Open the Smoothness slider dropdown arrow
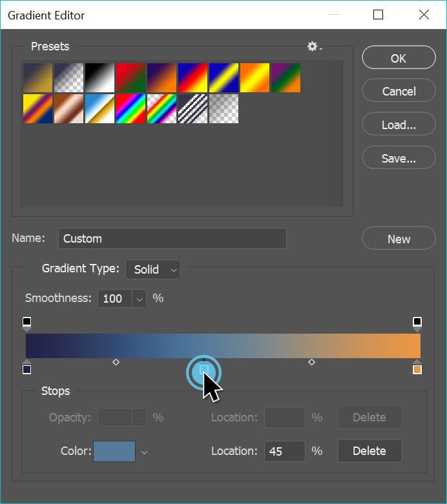The image size is (447, 504). click(140, 299)
